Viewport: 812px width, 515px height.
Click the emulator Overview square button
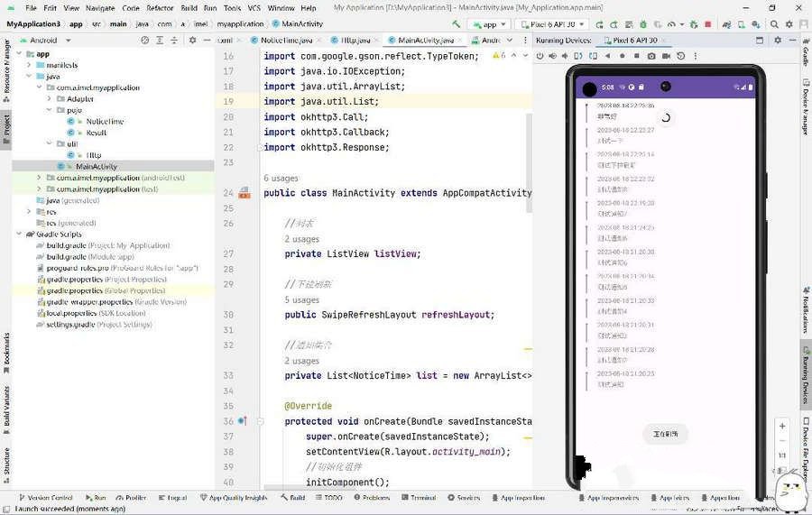[x=636, y=56]
